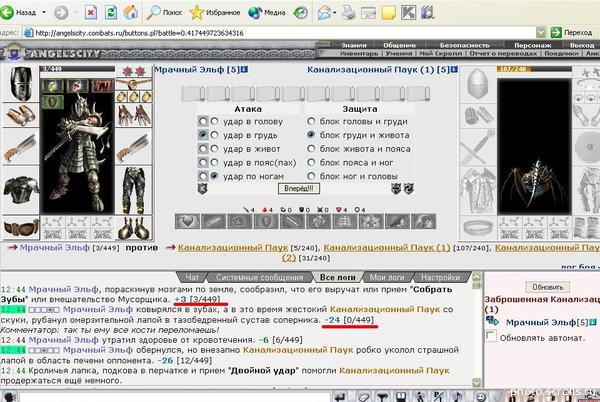Viewport: 600px width, 402px height.
Task: Click the yellow note icon in toolbar
Action: point(388,13)
